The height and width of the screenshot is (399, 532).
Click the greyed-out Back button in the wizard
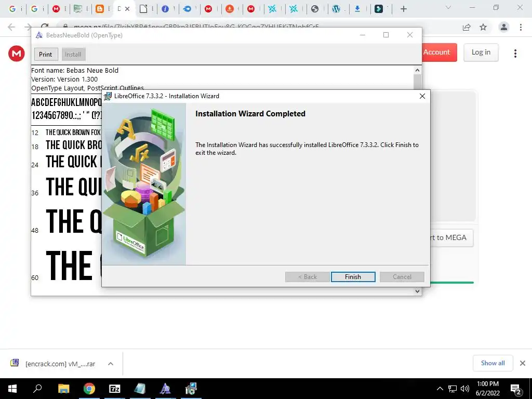[308, 277]
